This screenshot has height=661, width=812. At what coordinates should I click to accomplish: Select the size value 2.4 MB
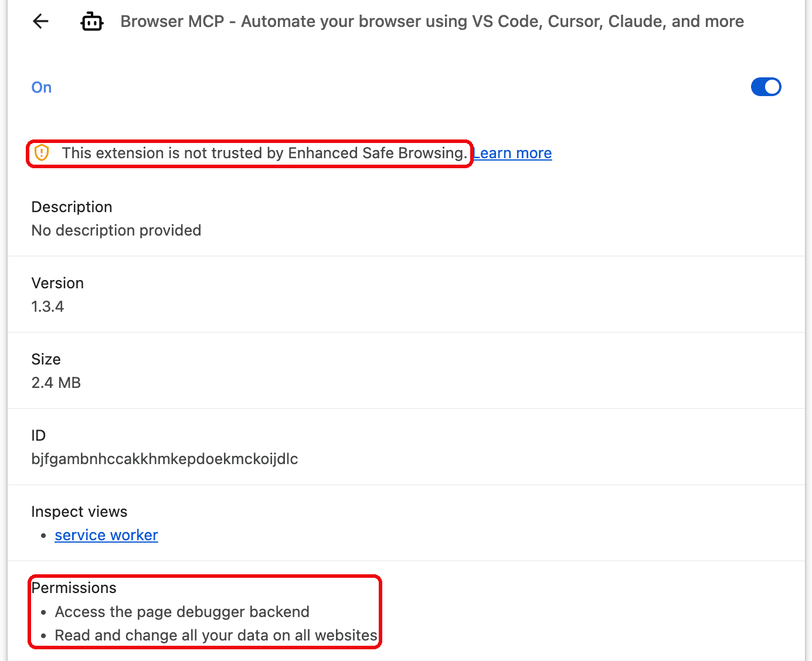tap(56, 383)
